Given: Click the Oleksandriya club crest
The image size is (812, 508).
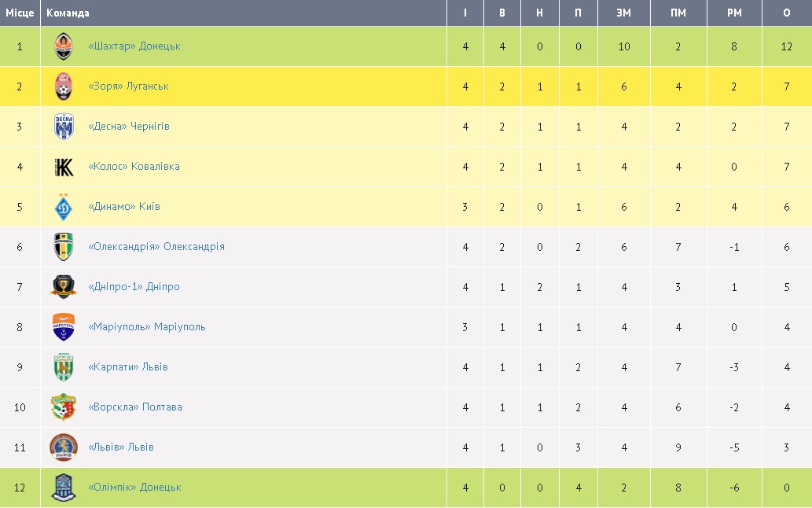Looking at the screenshot, I should 64,247.
